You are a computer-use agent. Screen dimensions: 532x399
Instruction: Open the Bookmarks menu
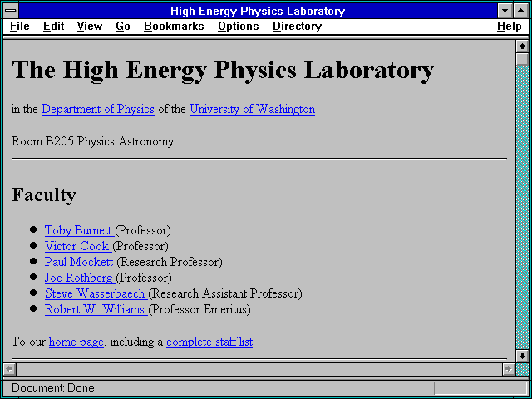[174, 27]
